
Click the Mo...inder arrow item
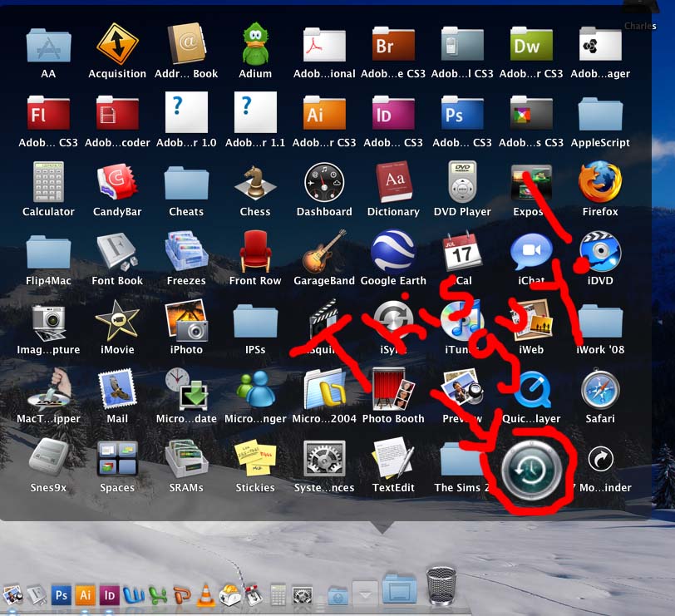[x=600, y=460]
